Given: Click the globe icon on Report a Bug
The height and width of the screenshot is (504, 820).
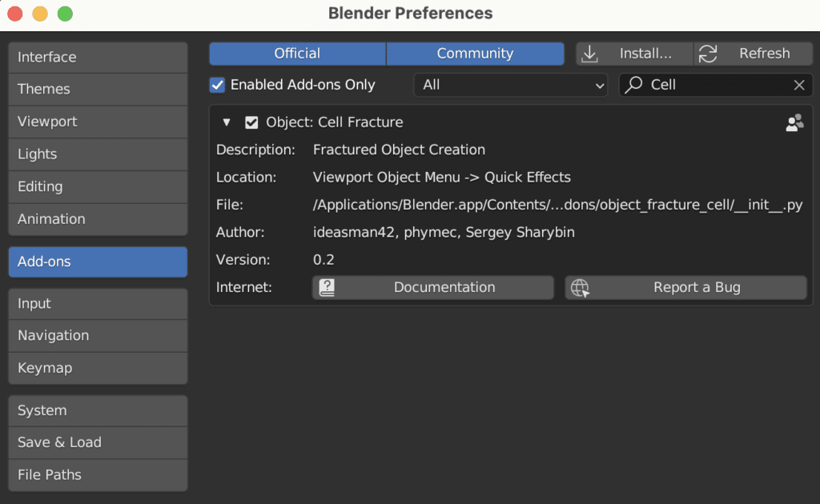Looking at the screenshot, I should coord(580,288).
